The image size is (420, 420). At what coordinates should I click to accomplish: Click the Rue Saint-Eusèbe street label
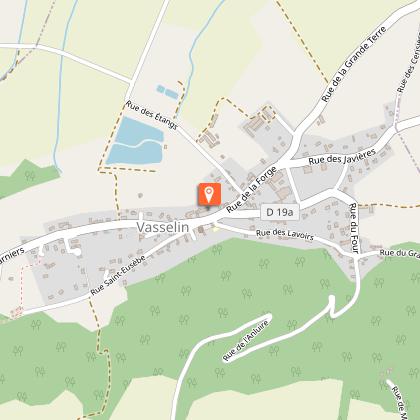[x=118, y=275]
